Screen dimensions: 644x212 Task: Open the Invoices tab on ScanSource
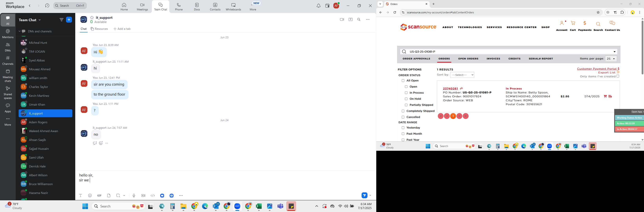click(x=493, y=59)
